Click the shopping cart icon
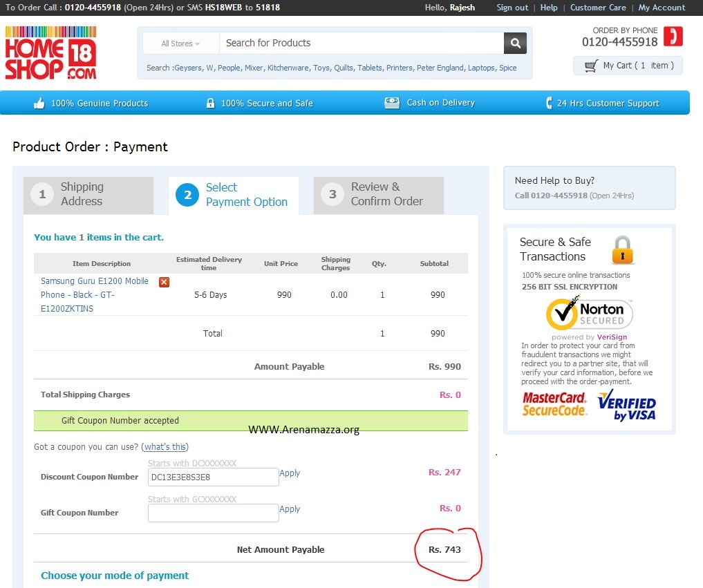Image resolution: width=703 pixels, height=588 pixels. 591,66
